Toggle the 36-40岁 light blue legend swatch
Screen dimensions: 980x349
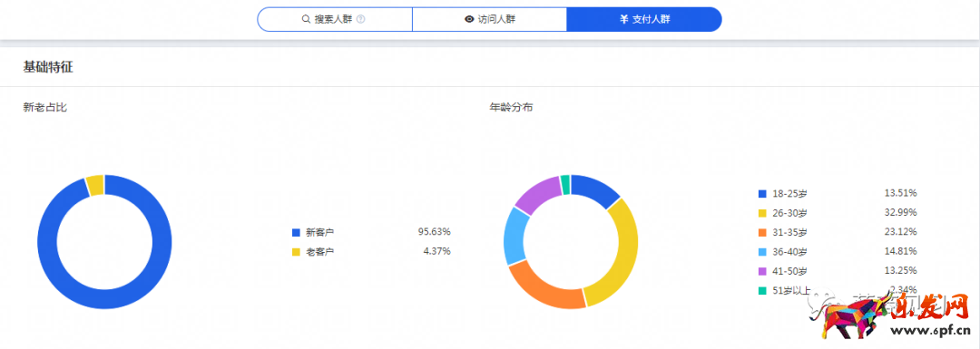click(762, 252)
